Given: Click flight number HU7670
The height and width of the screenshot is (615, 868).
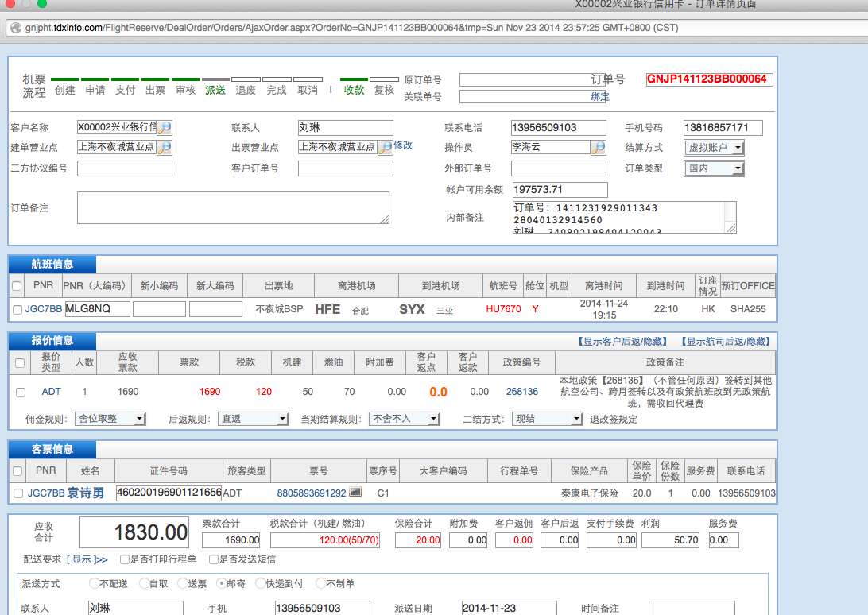Looking at the screenshot, I should (503, 309).
